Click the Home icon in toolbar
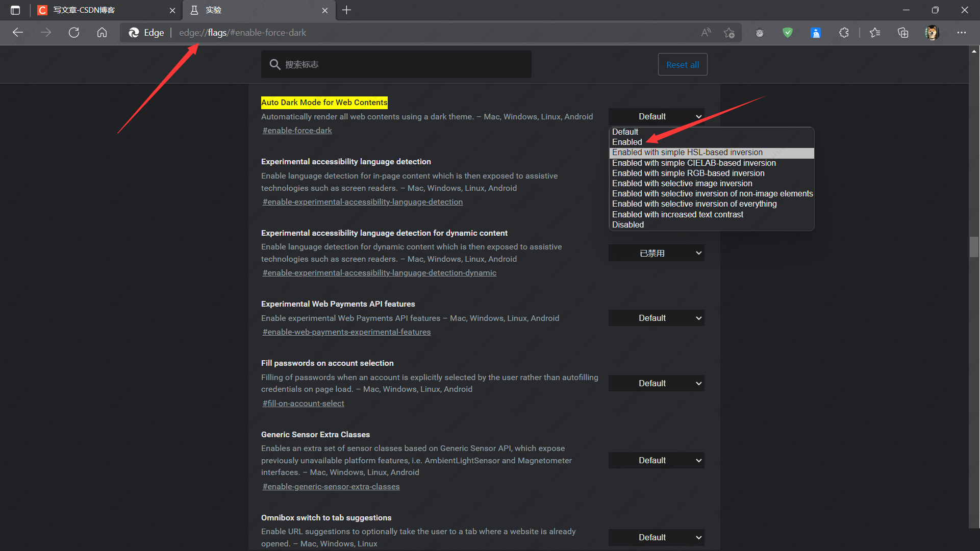 click(102, 33)
